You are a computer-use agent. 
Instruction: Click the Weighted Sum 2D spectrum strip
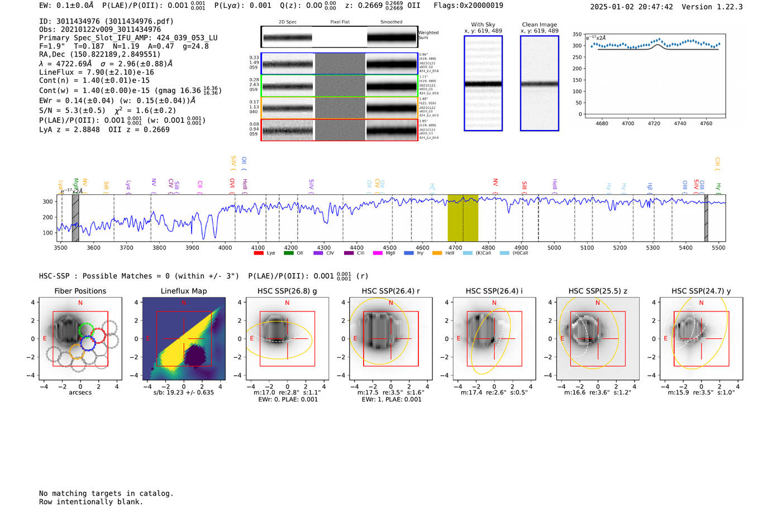point(339,37)
